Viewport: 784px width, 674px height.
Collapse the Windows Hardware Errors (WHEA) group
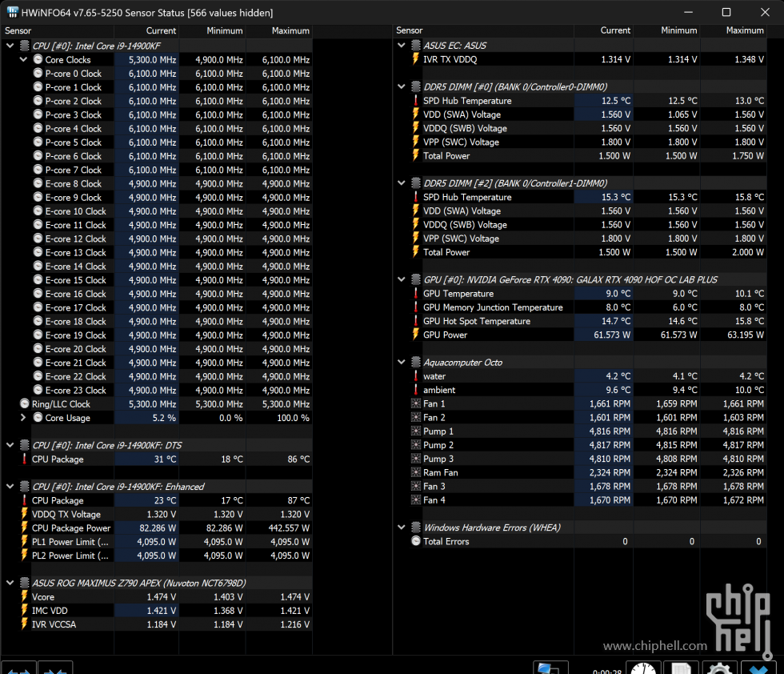[x=402, y=528]
